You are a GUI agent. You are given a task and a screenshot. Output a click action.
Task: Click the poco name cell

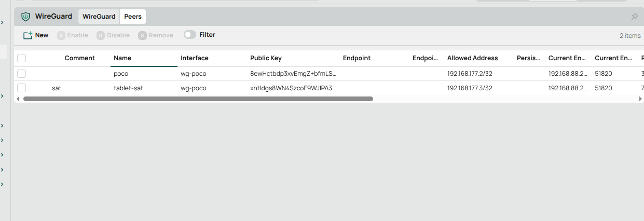point(121,74)
